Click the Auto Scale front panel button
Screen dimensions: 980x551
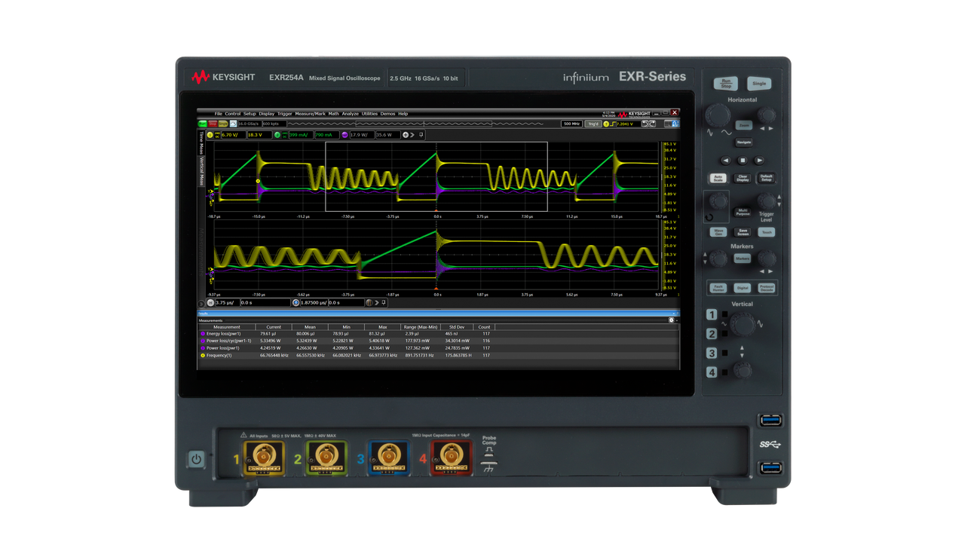pos(718,178)
